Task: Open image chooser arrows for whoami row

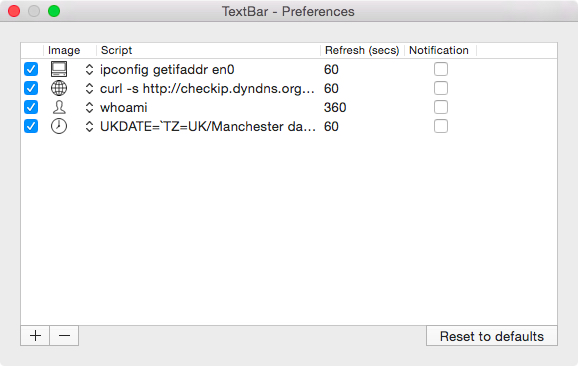Action: (89, 107)
